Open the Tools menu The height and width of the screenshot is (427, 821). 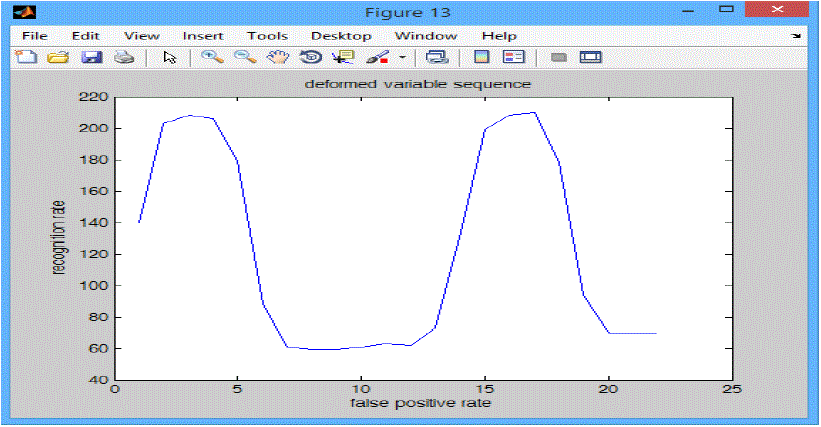pos(267,35)
